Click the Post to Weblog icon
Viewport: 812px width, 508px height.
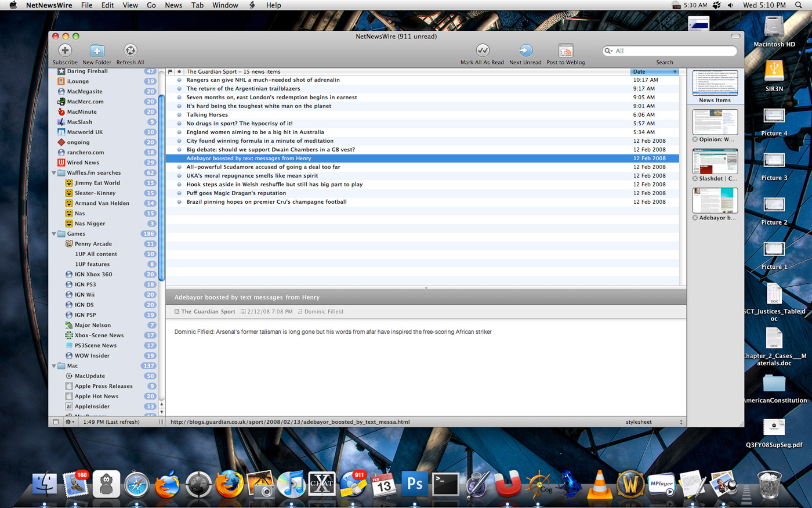[x=565, y=51]
